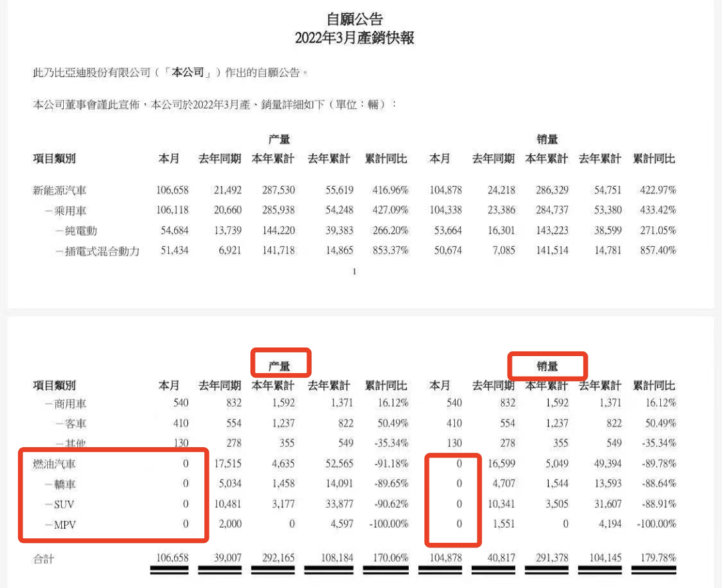Screen dimensions: 722x588
Task: Select the value 50,674
Action: [x=448, y=251]
